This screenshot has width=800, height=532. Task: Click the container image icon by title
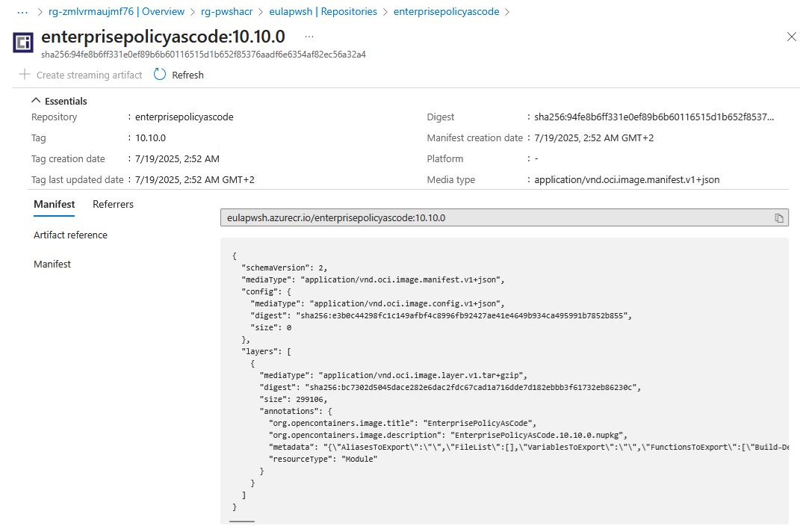23,43
